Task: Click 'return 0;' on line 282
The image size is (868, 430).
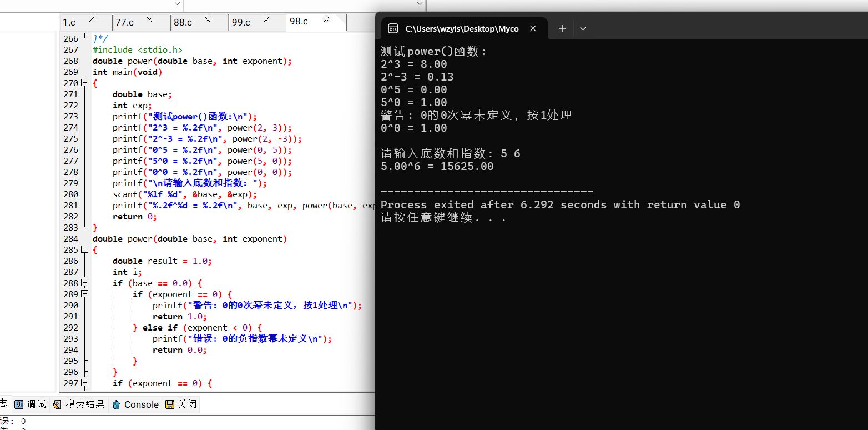Action: click(135, 217)
